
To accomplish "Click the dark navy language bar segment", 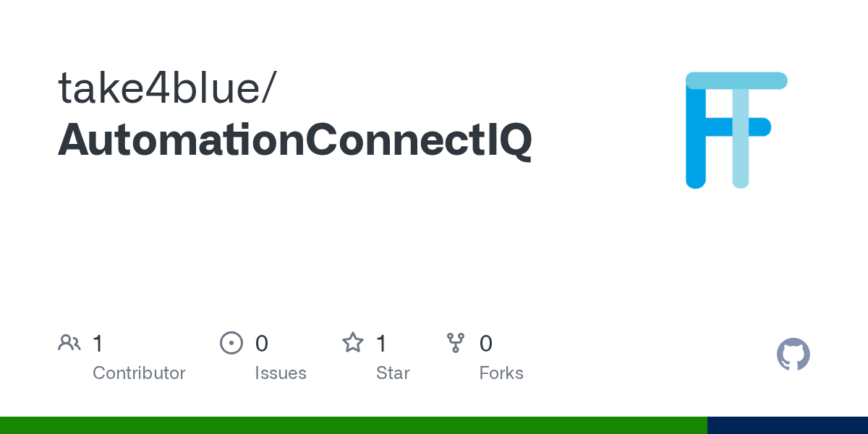I will tap(787, 425).
